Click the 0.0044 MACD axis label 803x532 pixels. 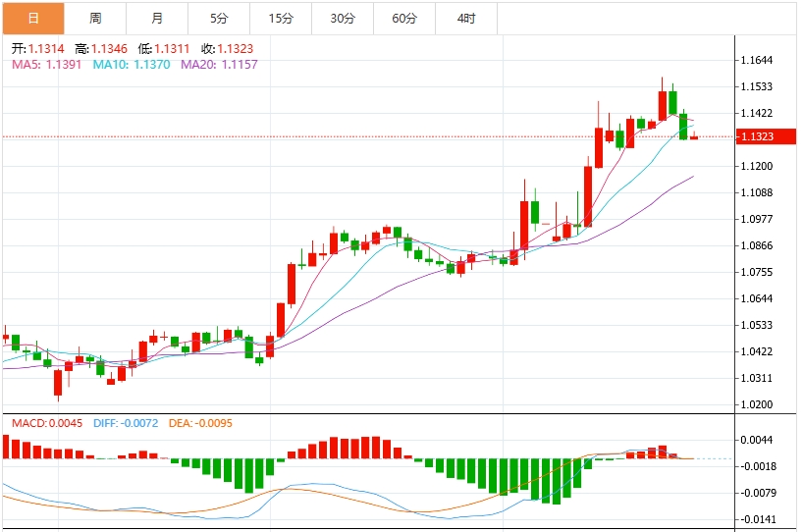[757, 440]
